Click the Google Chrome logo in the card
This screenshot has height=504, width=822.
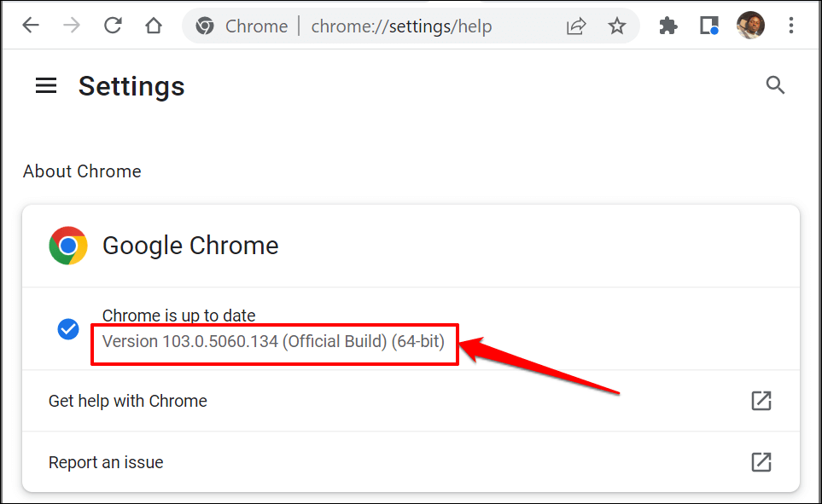(x=68, y=246)
